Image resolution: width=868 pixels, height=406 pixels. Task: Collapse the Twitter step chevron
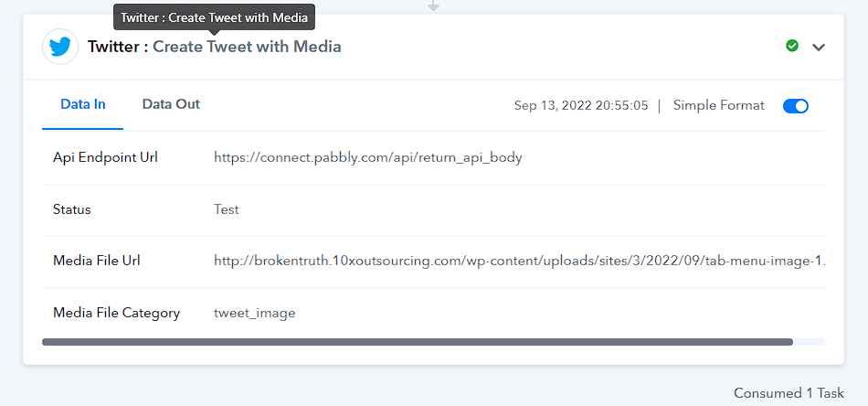tap(819, 47)
